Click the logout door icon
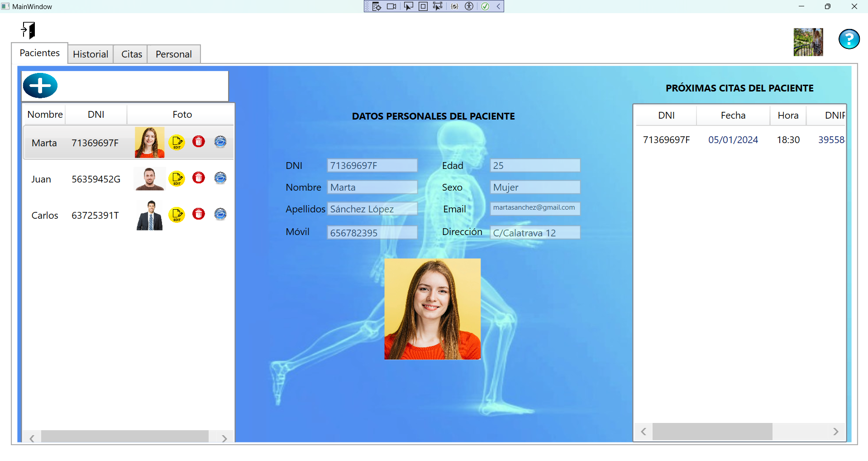Viewport: 868px width, 461px height. coord(29,30)
